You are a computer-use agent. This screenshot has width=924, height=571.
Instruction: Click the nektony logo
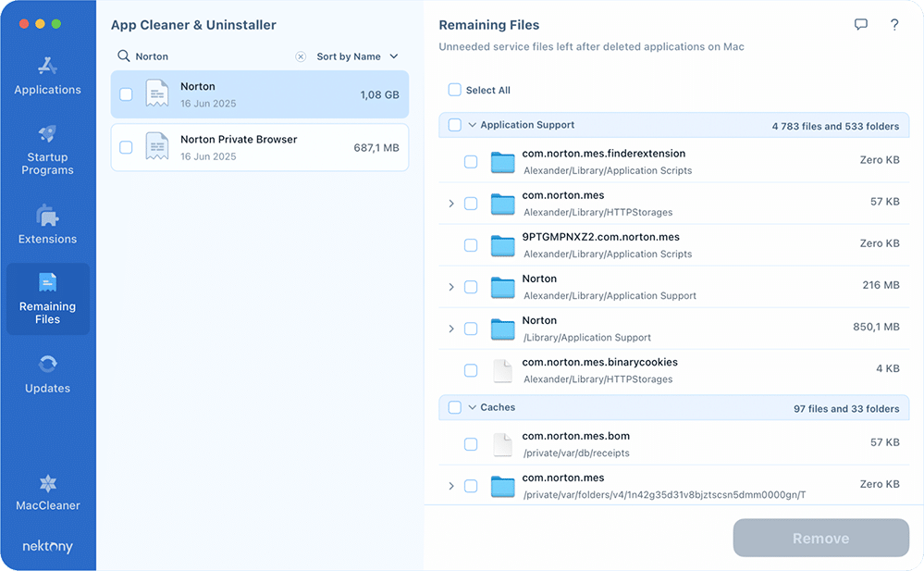[48, 546]
